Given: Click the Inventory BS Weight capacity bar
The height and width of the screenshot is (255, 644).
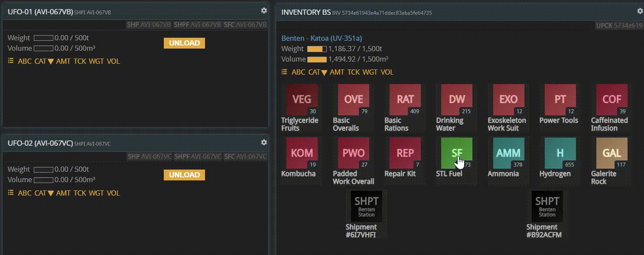Looking at the screenshot, I should pyautogui.click(x=317, y=49).
